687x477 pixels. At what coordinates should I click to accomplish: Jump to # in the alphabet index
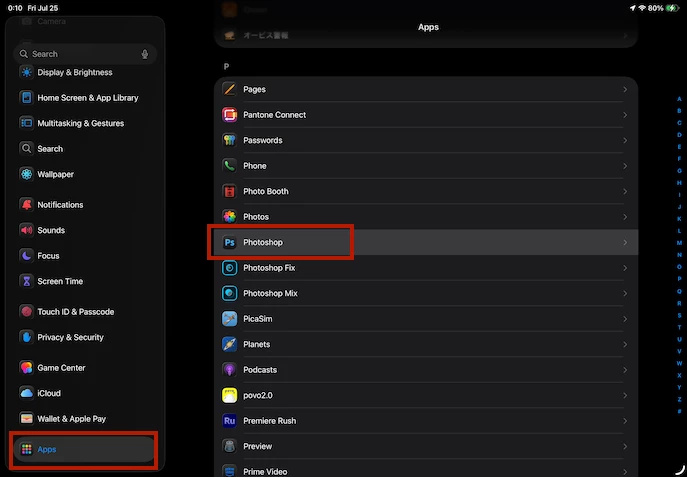(680, 411)
